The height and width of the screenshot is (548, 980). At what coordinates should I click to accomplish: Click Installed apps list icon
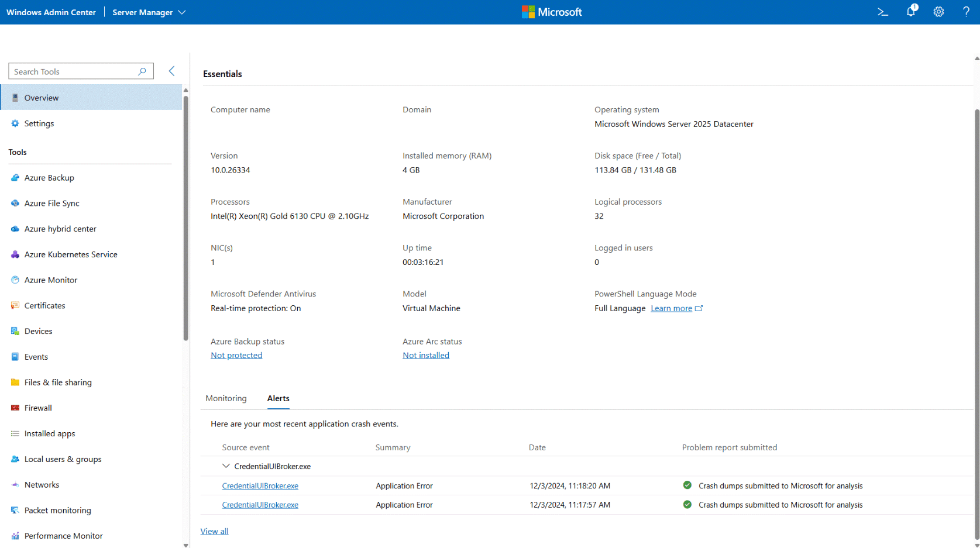point(15,433)
